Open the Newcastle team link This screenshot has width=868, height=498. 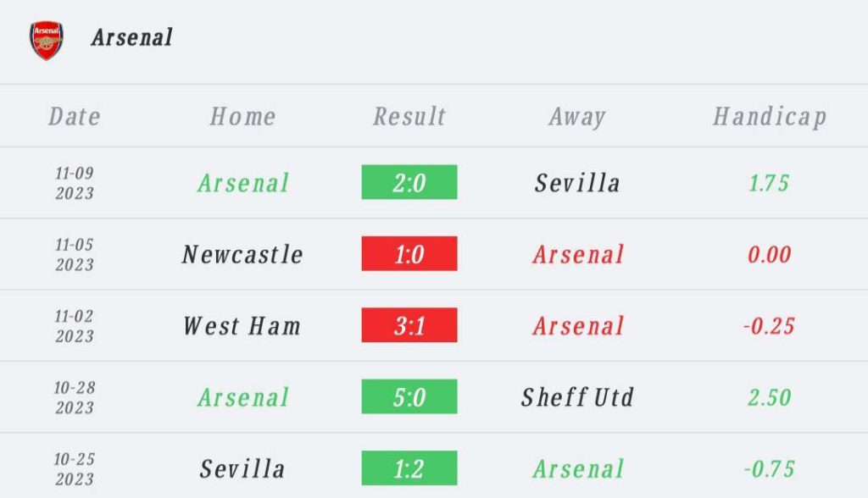click(x=242, y=255)
